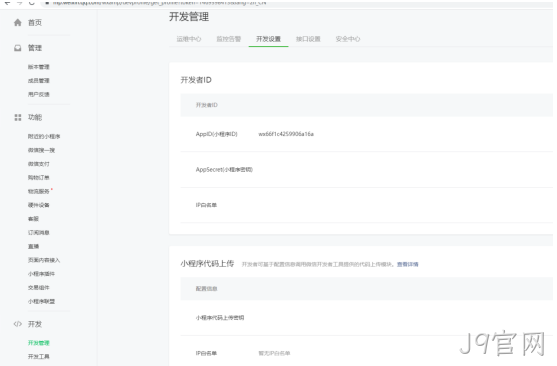Switch to the 接口设置 tab
This screenshot has width=557, height=366.
tap(308, 39)
